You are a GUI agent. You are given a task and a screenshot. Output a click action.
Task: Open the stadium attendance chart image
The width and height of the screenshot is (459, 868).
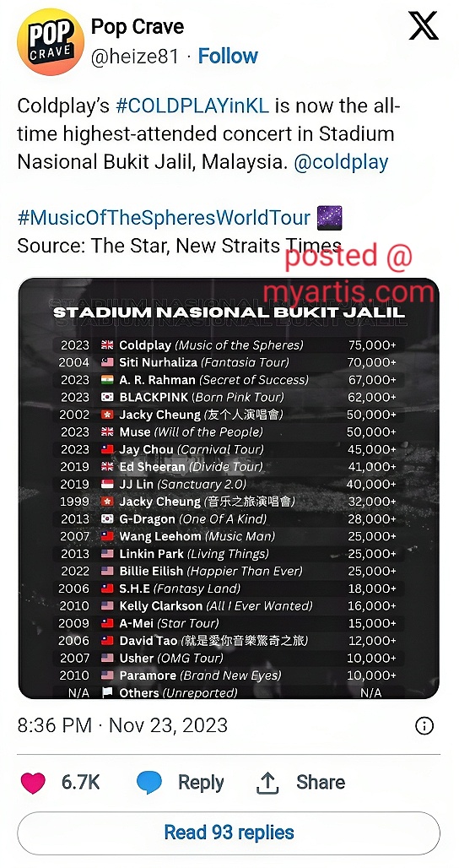[229, 488]
